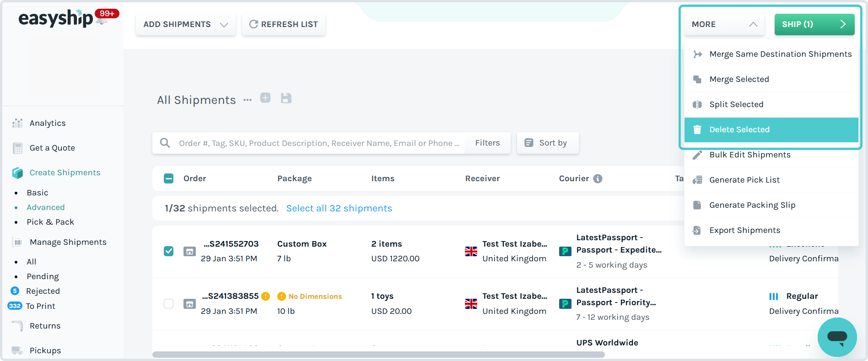868x361 pixels.
Task: Go to Pick & Pack
Action: 50,222
